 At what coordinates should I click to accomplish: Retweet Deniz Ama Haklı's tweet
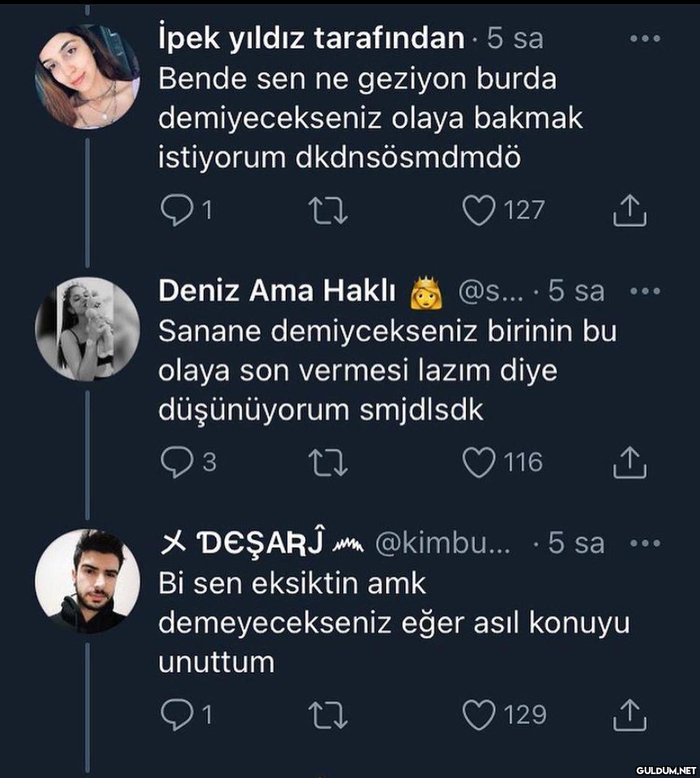tap(327, 463)
